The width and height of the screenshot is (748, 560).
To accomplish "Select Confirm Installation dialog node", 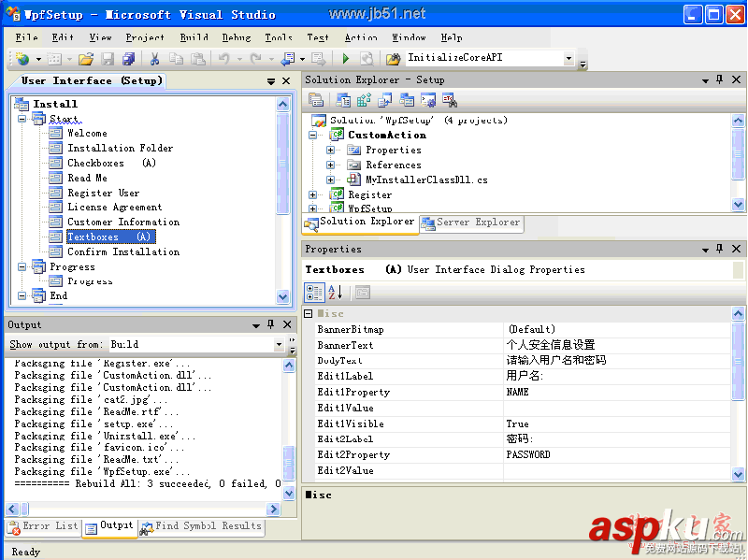I will pos(123,251).
